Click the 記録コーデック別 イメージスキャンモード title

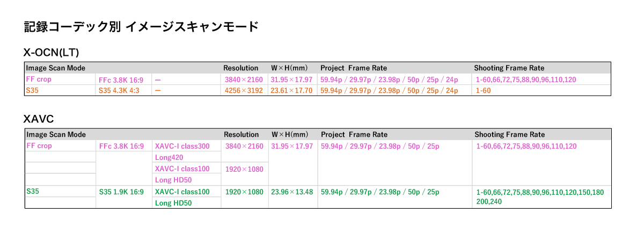[142, 26]
